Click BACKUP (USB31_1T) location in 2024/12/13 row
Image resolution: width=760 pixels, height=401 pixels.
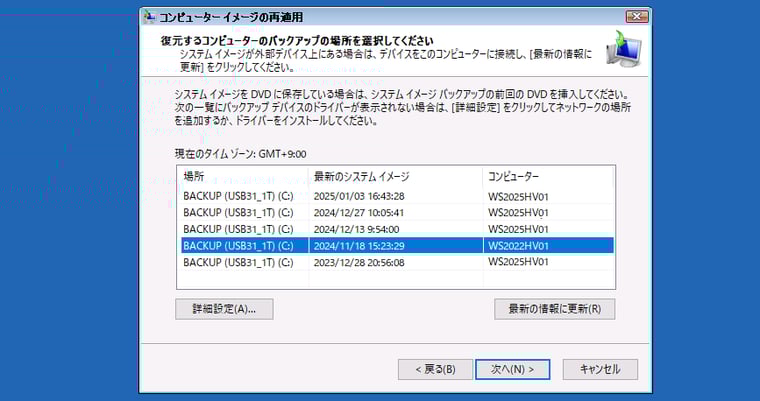click(238, 229)
